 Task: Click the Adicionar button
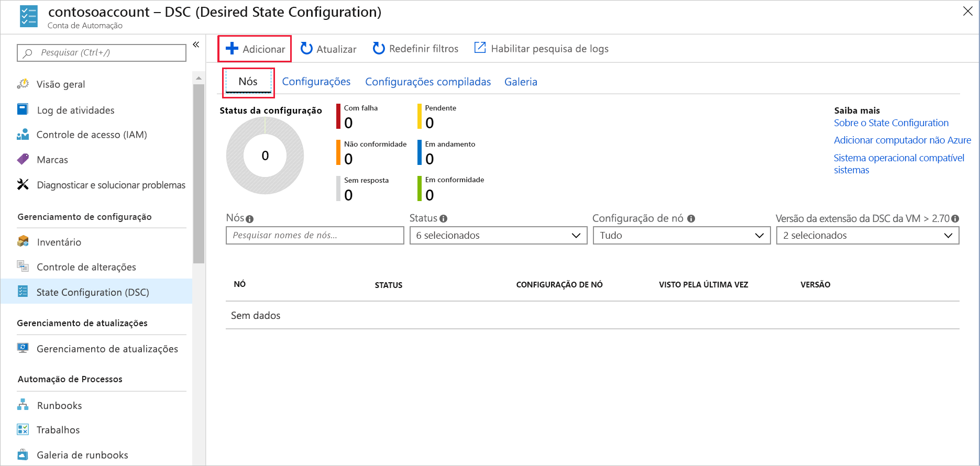point(255,49)
